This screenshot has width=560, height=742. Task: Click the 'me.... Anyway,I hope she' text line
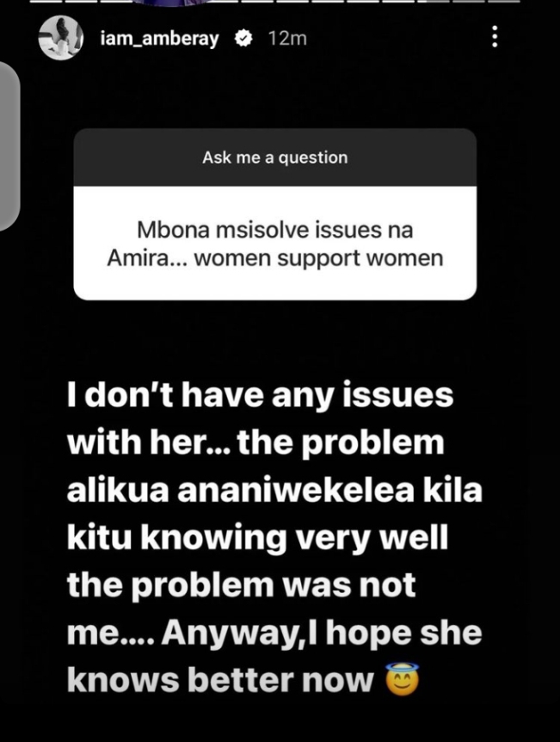pyautogui.click(x=274, y=634)
